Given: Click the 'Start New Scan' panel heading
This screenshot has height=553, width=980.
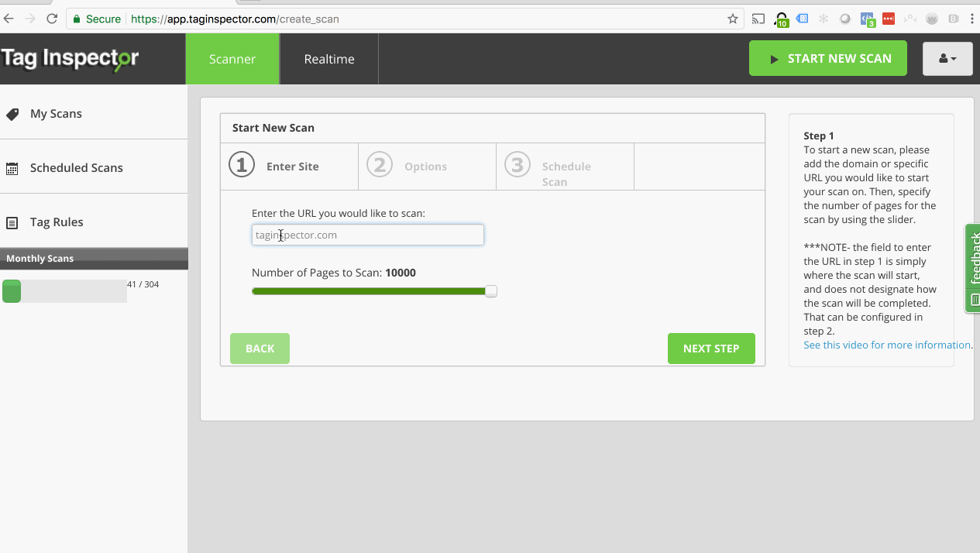Looking at the screenshot, I should pyautogui.click(x=273, y=128).
